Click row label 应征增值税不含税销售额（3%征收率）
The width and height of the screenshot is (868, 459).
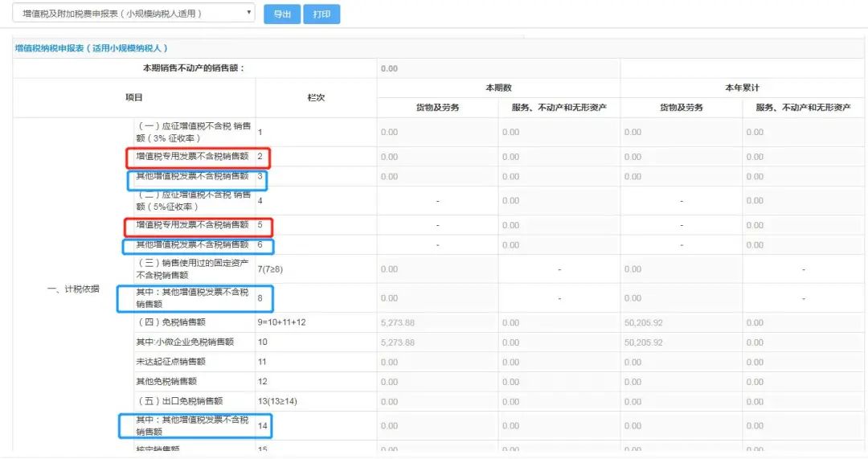193,132
